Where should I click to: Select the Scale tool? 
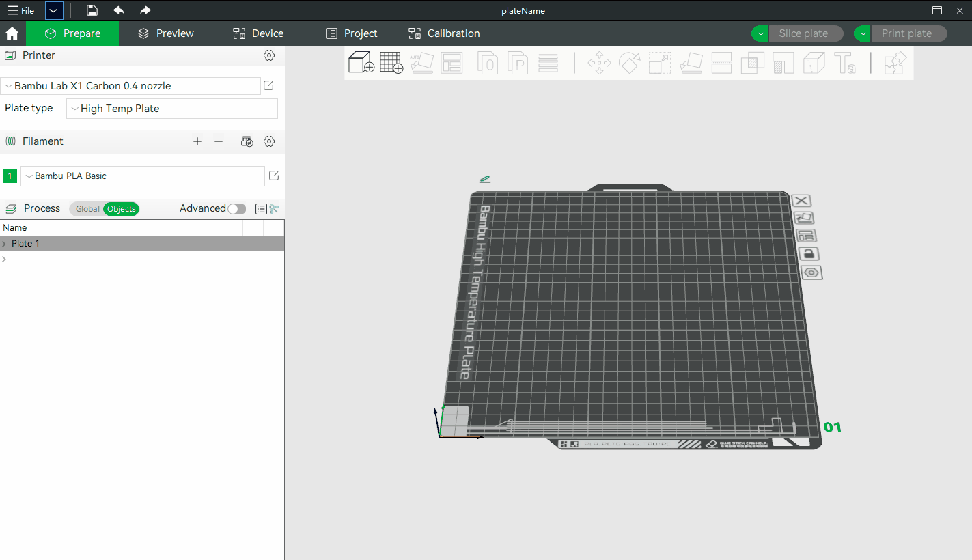click(660, 63)
